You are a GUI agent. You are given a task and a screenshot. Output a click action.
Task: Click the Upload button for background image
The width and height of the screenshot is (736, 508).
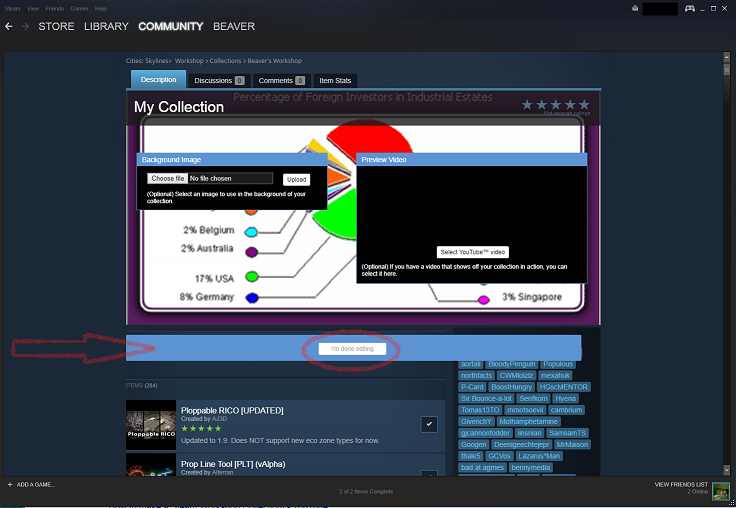pos(296,179)
